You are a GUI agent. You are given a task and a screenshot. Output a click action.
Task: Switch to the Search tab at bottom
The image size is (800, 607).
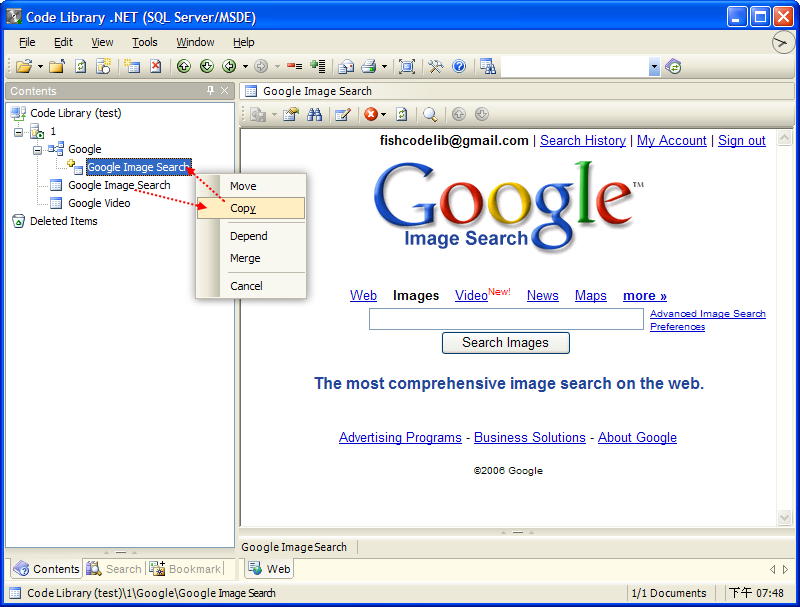click(x=114, y=569)
